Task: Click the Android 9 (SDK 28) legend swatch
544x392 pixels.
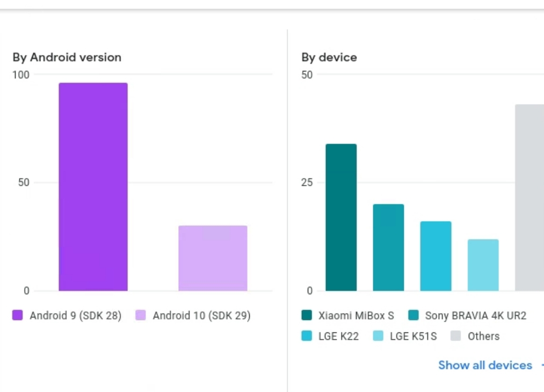Action: (x=17, y=316)
